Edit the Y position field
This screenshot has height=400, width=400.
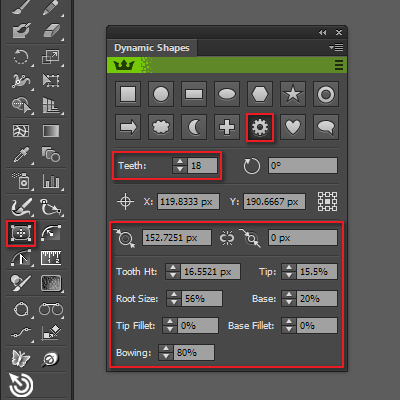point(274,202)
